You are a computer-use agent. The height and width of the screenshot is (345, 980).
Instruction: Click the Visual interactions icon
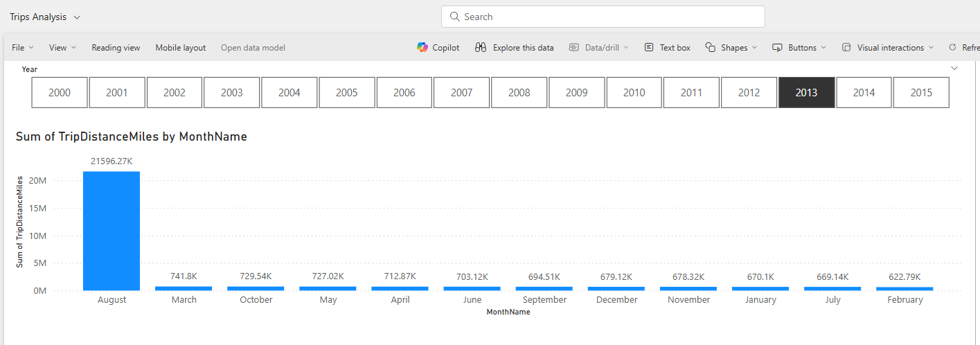click(x=846, y=48)
